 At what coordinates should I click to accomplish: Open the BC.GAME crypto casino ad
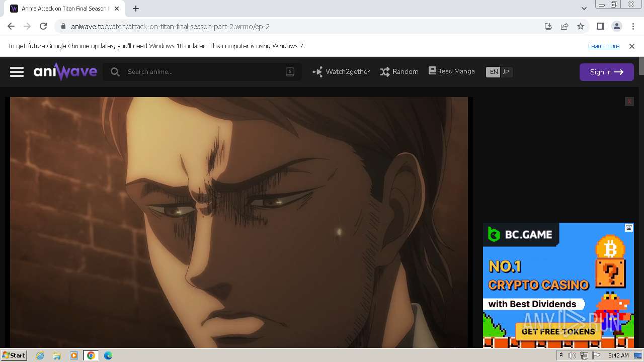[558, 285]
